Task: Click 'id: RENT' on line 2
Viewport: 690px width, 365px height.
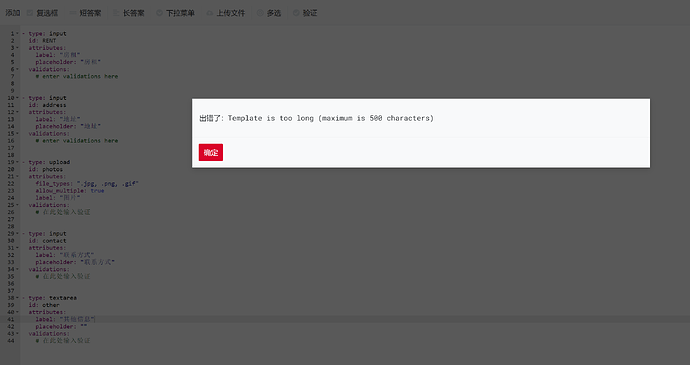Action: (x=42, y=41)
